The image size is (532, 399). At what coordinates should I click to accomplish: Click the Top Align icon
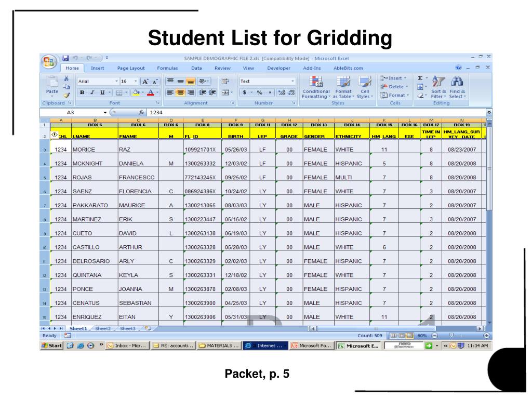click(170, 81)
